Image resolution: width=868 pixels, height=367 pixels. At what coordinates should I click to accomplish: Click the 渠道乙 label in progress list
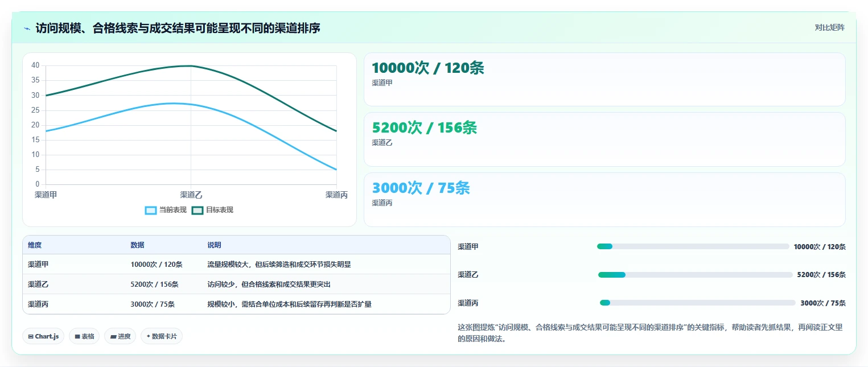468,275
